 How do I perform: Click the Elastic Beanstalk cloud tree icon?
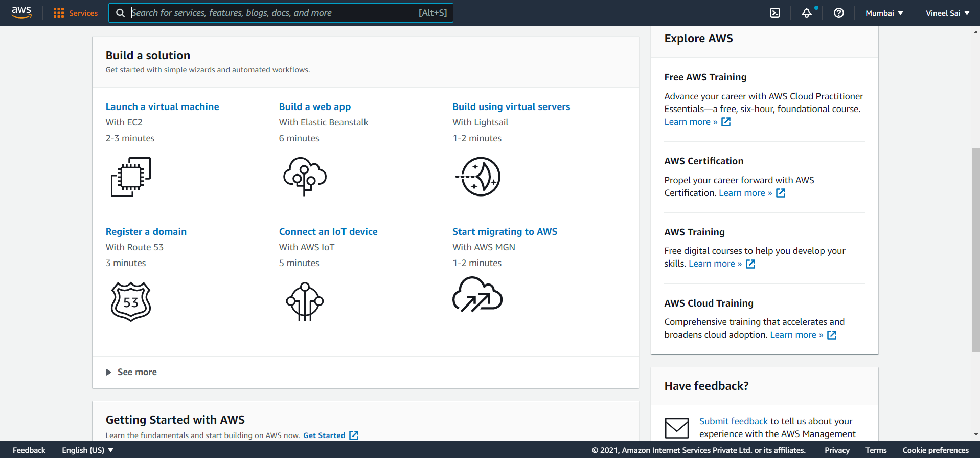tap(305, 177)
